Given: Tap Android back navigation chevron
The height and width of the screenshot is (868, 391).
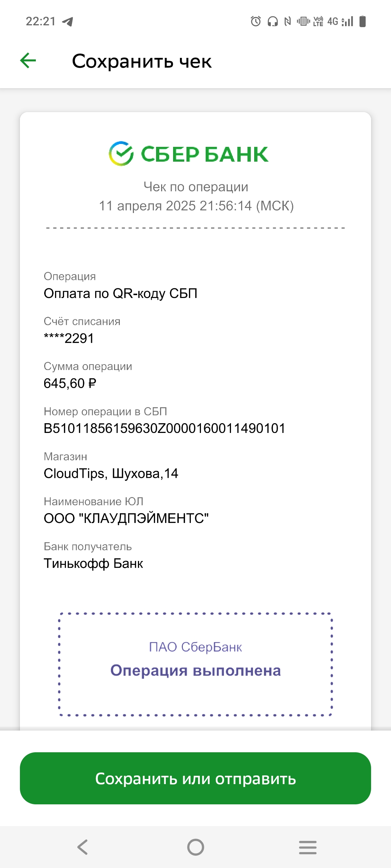Looking at the screenshot, I should [x=83, y=847].
